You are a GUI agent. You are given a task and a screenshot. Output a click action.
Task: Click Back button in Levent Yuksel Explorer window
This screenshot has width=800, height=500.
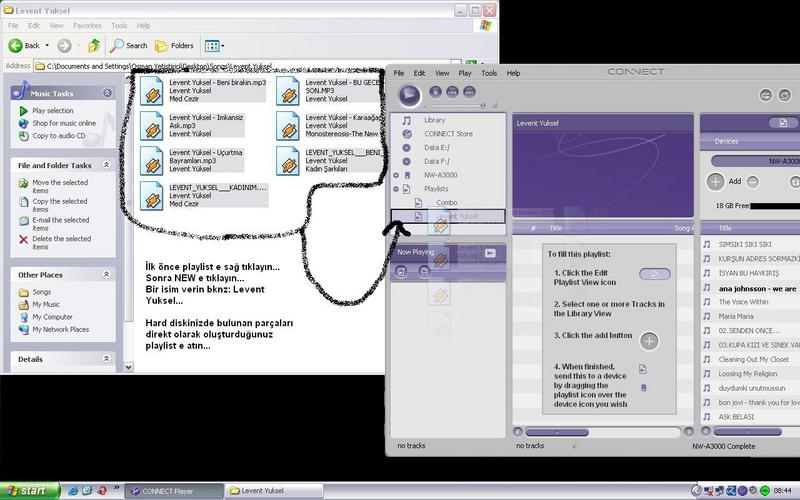pos(24,45)
